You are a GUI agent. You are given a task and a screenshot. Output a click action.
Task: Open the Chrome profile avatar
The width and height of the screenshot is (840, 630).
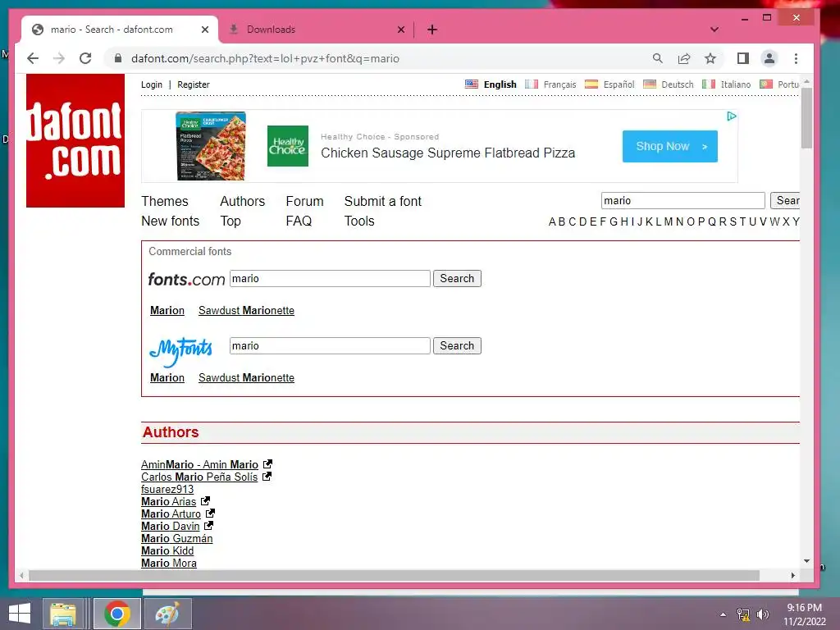pyautogui.click(x=769, y=58)
